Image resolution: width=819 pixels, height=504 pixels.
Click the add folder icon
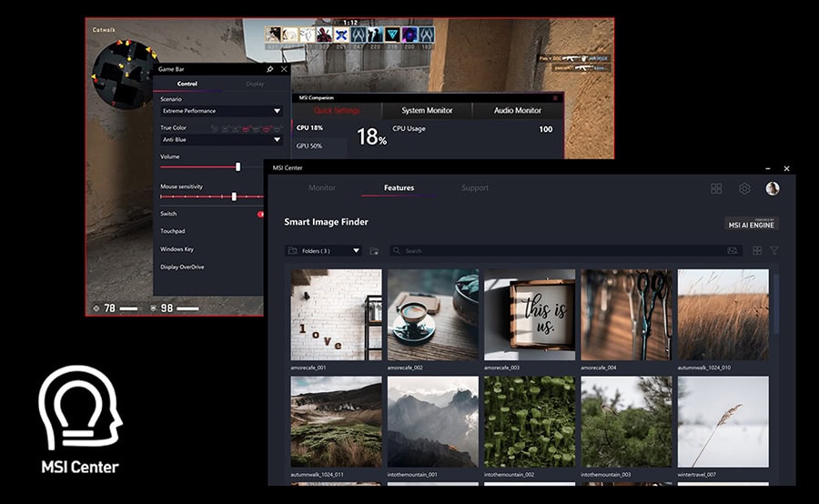click(x=374, y=251)
